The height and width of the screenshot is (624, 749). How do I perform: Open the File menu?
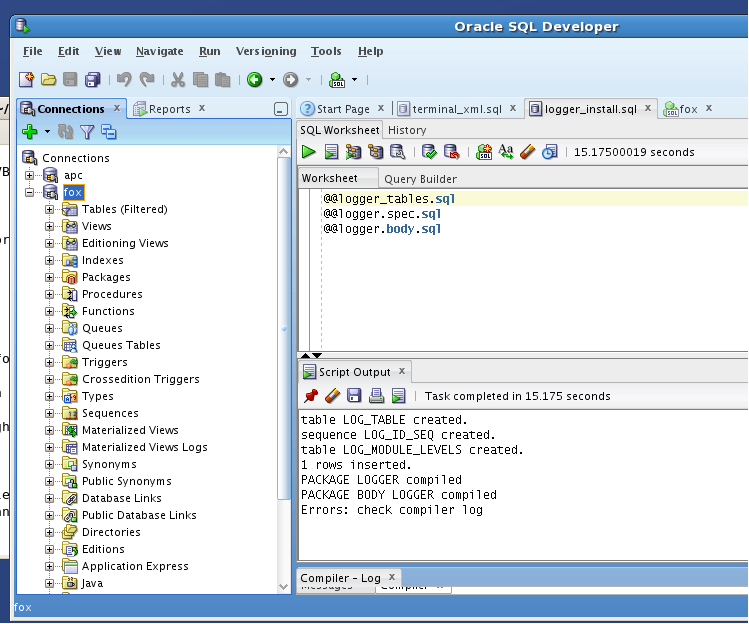32,51
